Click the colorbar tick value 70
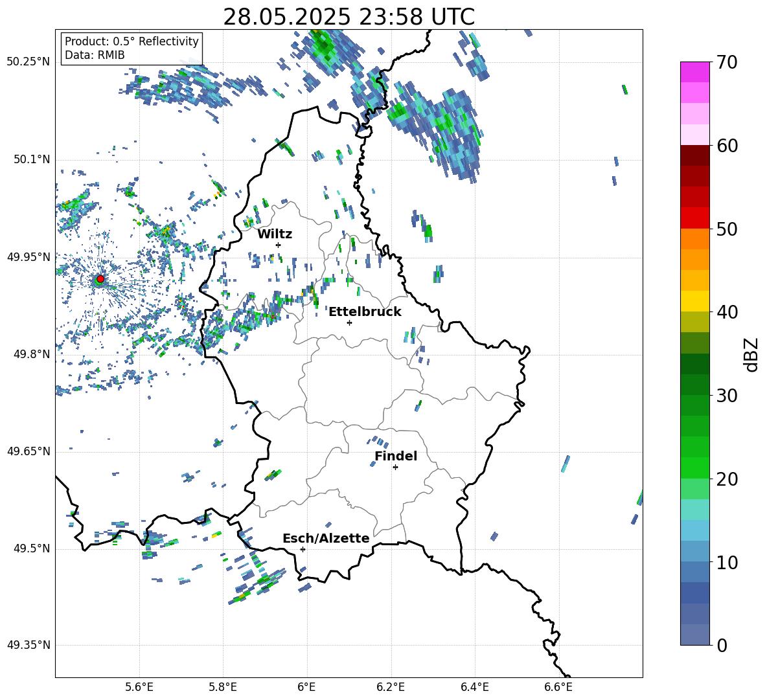The height and width of the screenshot is (700, 767). coord(727,63)
